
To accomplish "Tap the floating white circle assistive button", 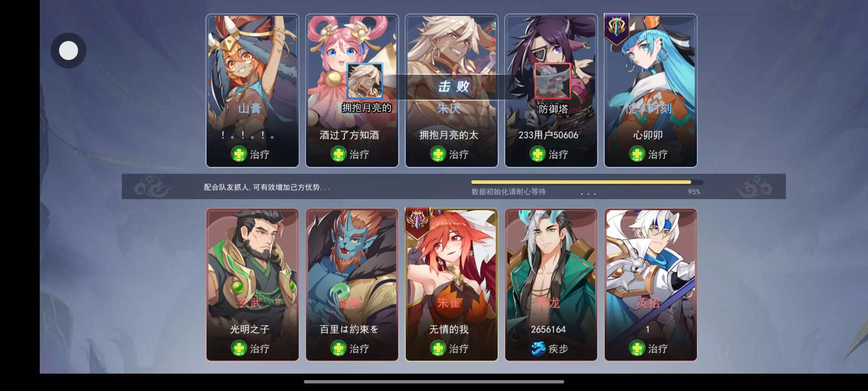I will click(68, 50).
